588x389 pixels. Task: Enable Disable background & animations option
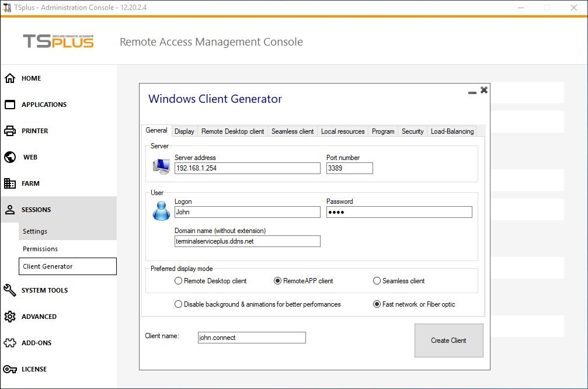[179, 304]
